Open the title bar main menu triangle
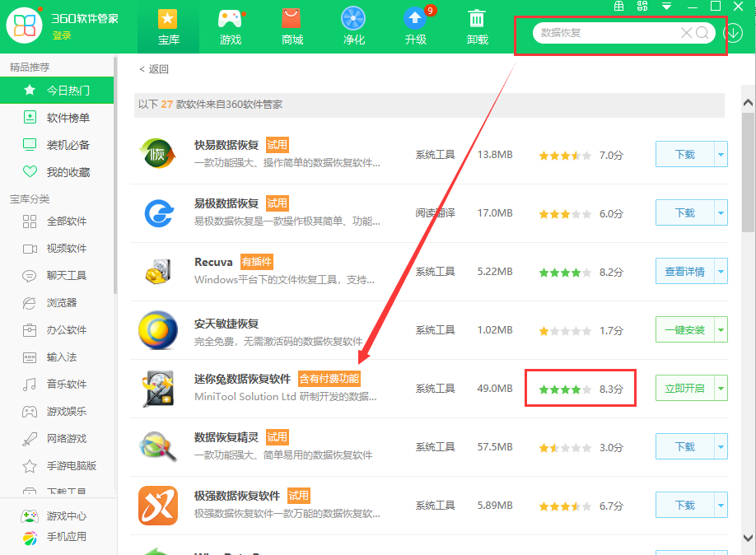The width and height of the screenshot is (756, 555). tap(667, 7)
